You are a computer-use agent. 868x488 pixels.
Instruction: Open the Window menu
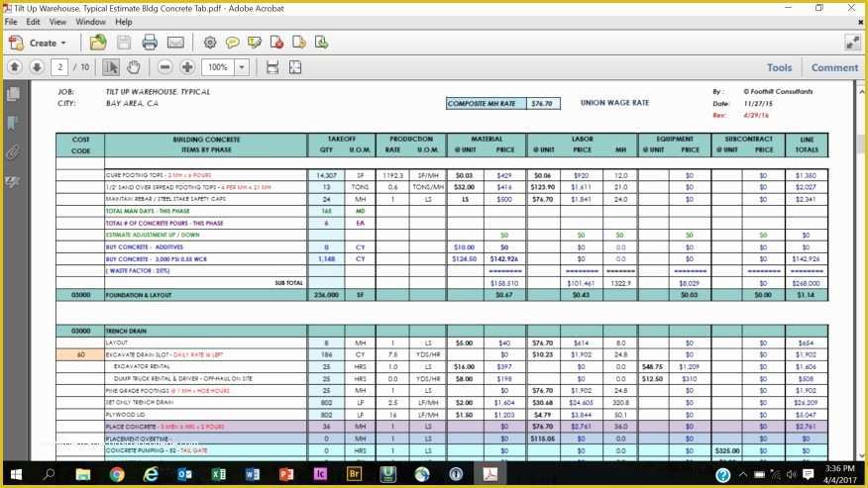point(90,22)
